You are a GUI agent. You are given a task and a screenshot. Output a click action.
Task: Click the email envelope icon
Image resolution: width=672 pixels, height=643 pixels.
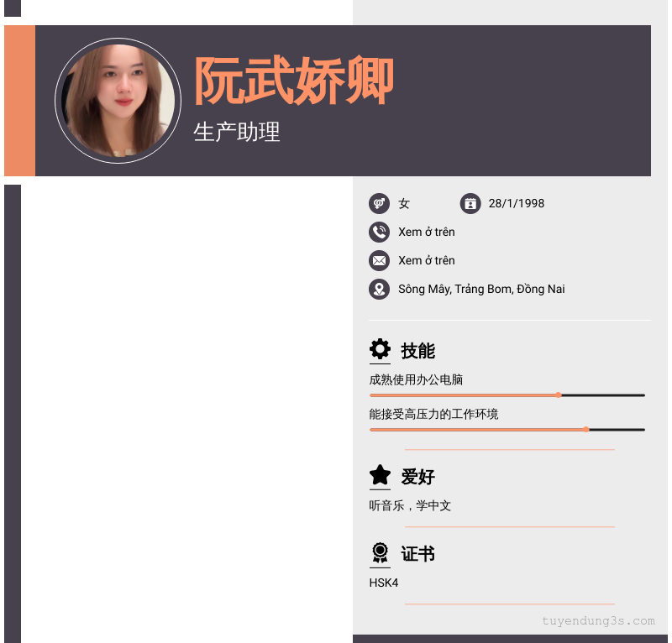pos(379,260)
